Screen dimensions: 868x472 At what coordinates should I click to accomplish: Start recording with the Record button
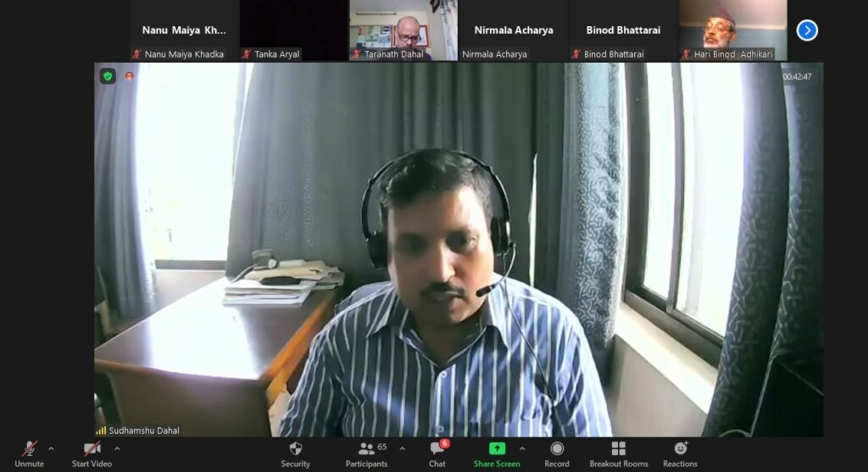coord(557,453)
